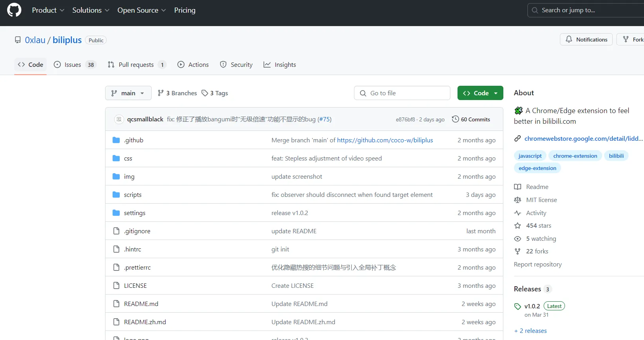Viewport: 644px width, 340px height.
Task: Click the 454 stars link
Action: [x=538, y=226]
